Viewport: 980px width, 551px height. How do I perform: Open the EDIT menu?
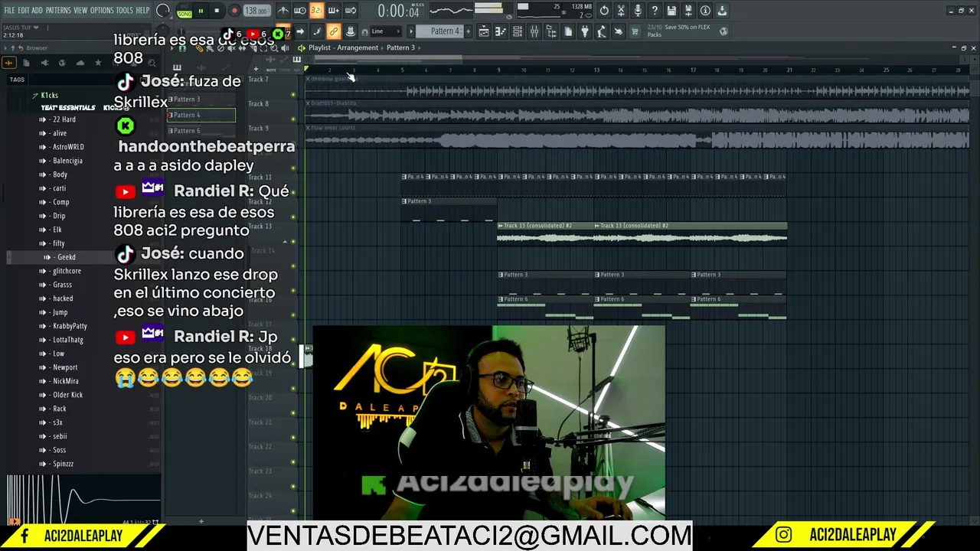(23, 11)
